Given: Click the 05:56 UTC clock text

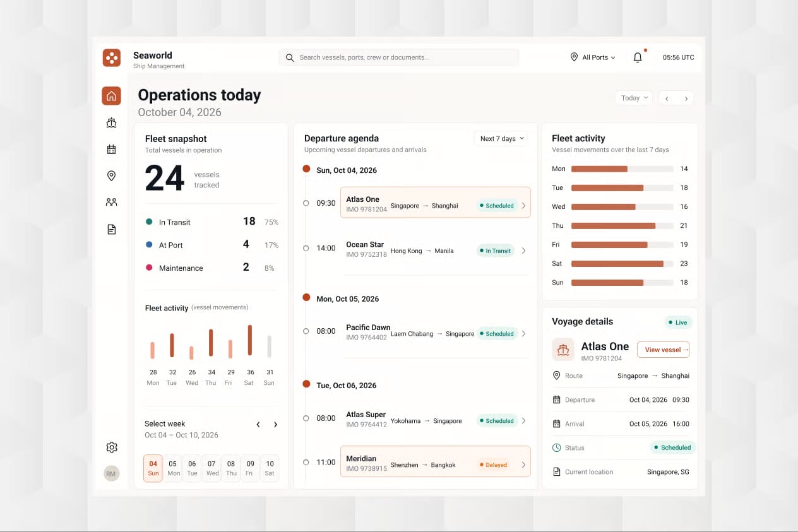Looking at the screenshot, I should point(678,57).
